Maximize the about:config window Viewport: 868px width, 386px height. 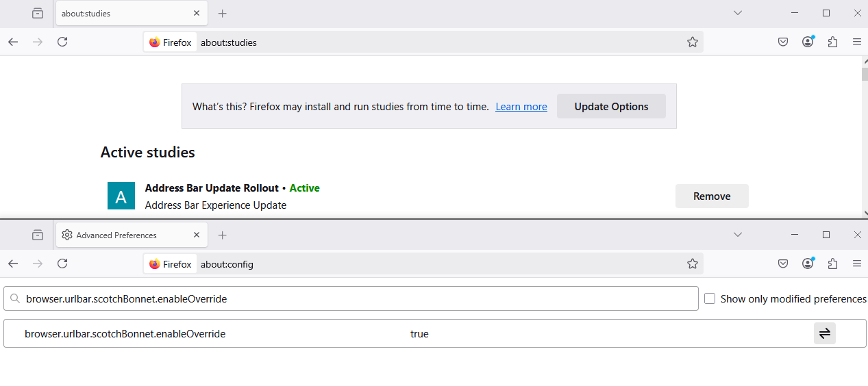826,235
